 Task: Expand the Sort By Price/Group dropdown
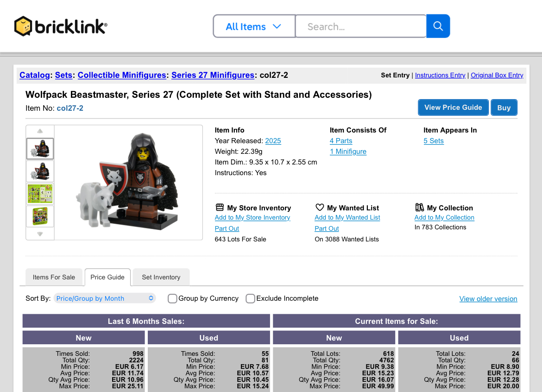tap(105, 298)
